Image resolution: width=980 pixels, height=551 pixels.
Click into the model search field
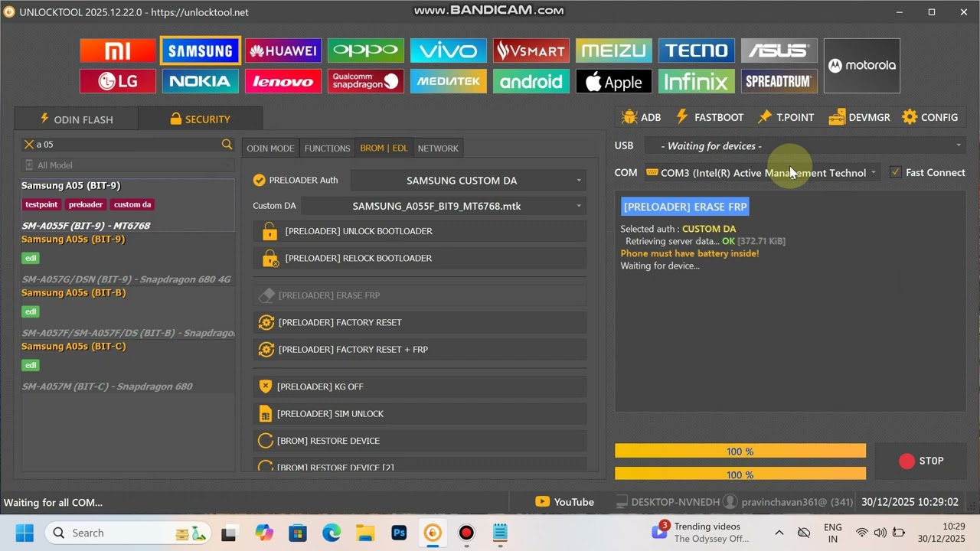pos(128,144)
